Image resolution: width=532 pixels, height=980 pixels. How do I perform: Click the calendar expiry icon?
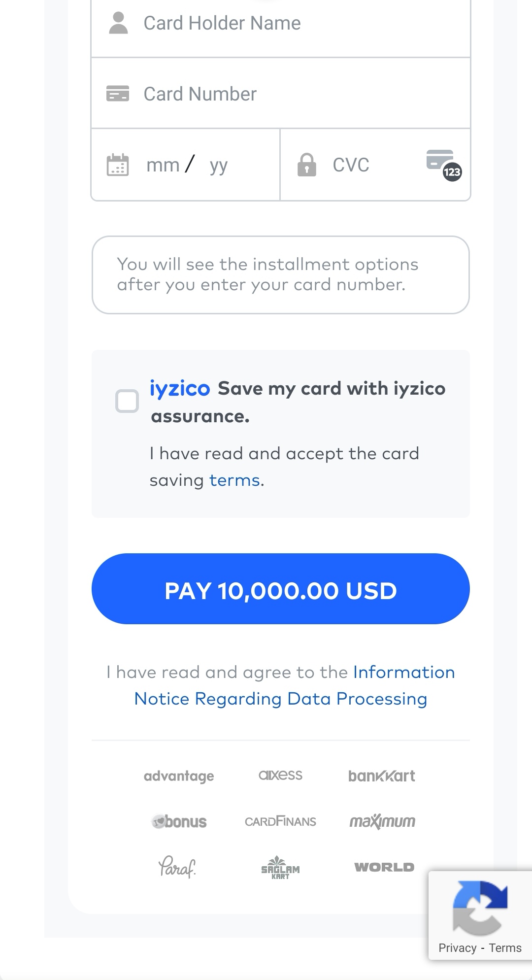[x=118, y=165]
